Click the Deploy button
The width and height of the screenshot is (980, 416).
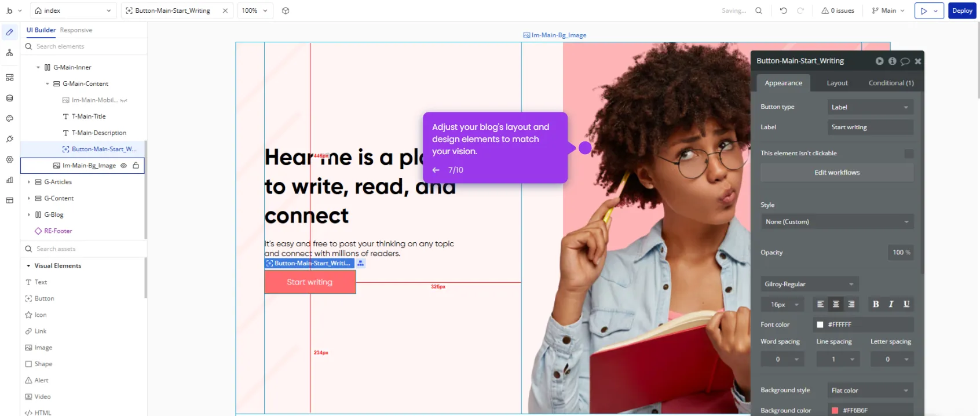tap(962, 10)
